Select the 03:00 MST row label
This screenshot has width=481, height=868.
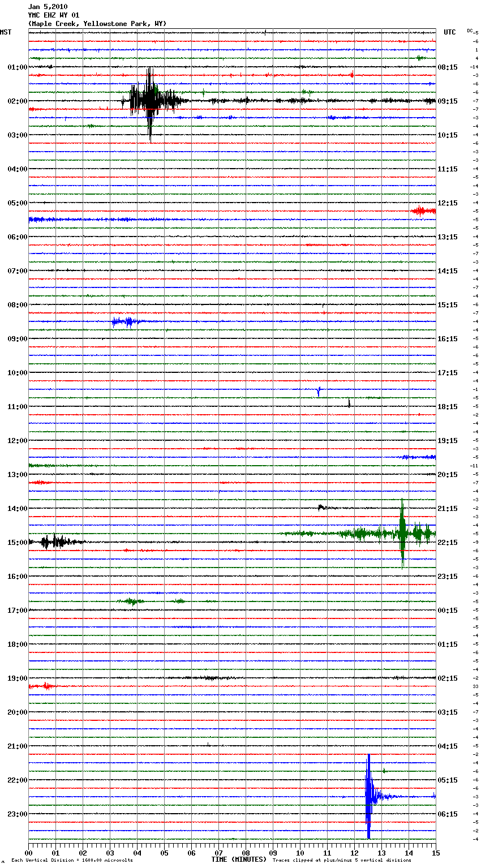(x=18, y=135)
